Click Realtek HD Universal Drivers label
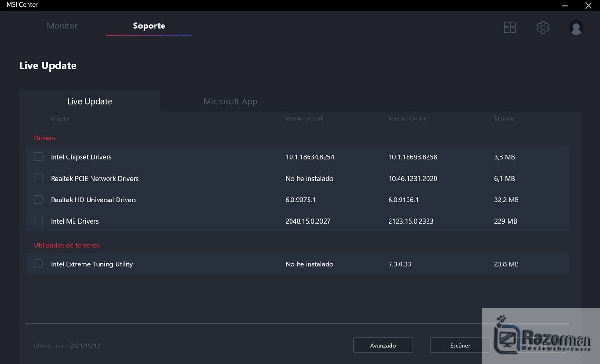Screen dimensions: 600x364 tap(94, 200)
